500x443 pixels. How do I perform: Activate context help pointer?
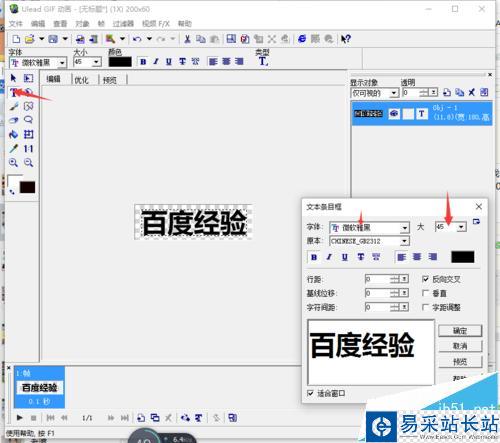[346, 39]
